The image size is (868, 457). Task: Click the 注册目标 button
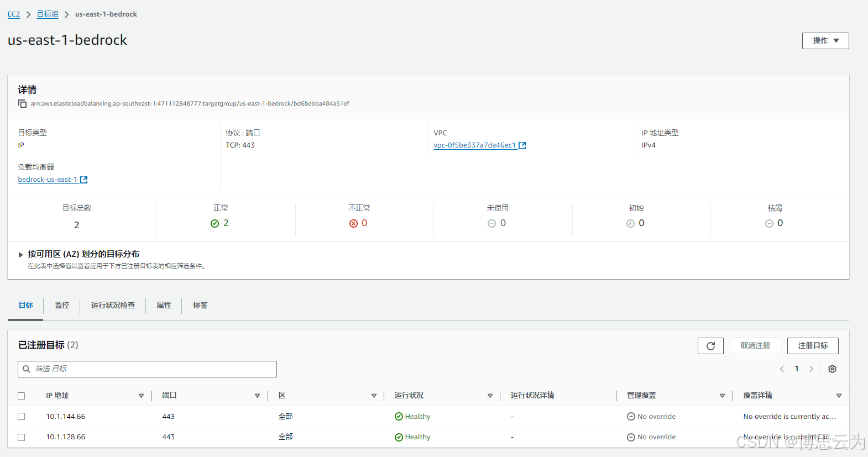click(x=813, y=346)
